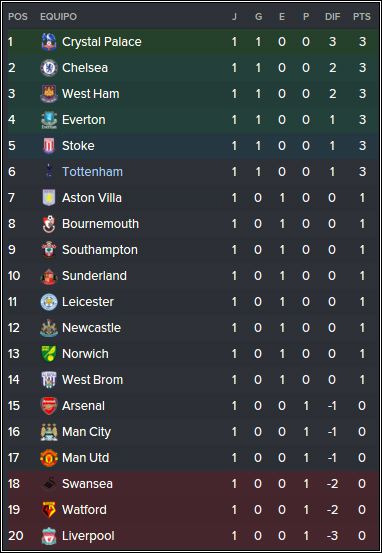
Task: Click the POS column header
Action: tap(18, 17)
